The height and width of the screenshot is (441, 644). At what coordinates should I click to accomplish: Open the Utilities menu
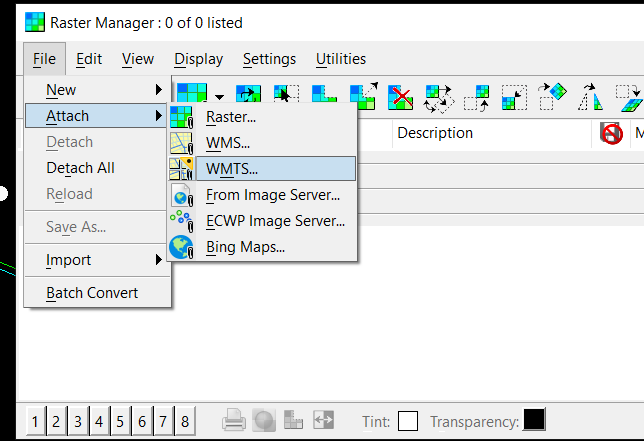[341, 59]
